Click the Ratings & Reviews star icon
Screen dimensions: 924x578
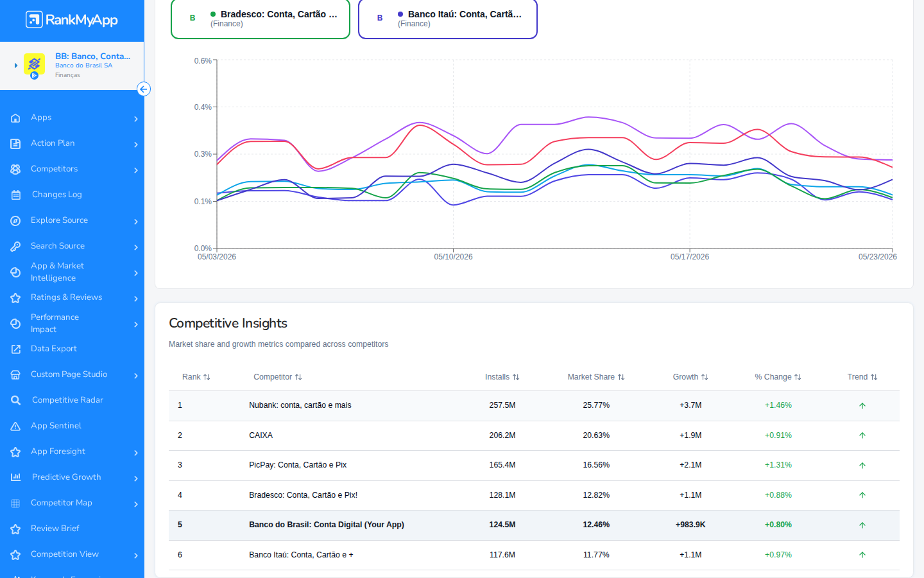pos(15,298)
